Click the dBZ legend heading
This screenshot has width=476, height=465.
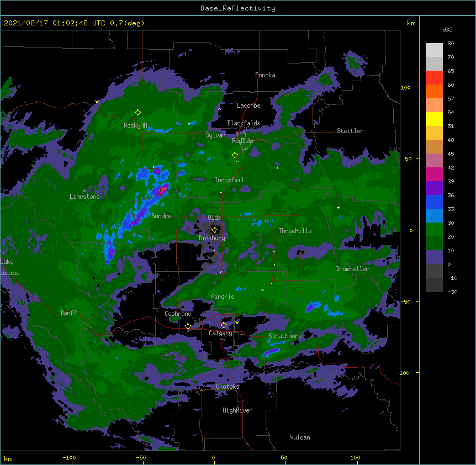coord(447,29)
